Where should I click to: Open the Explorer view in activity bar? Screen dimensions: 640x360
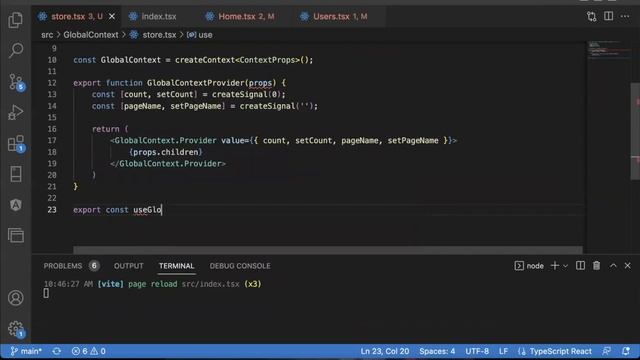point(16,20)
